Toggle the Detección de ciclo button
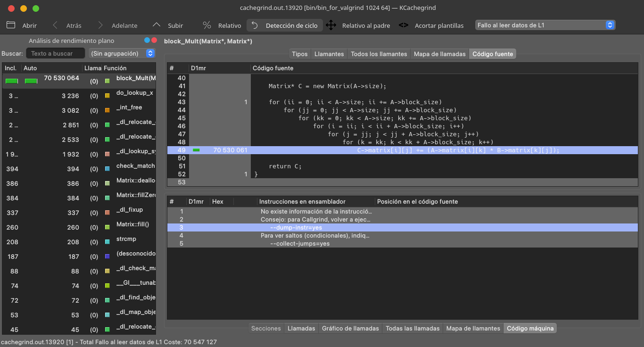The image size is (644, 347). pos(285,25)
